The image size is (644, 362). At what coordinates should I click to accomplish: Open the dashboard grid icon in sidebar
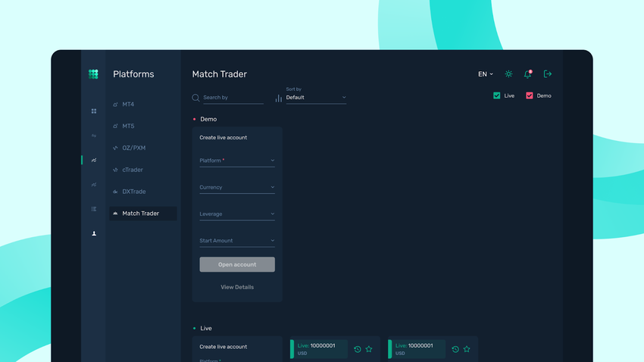(94, 111)
